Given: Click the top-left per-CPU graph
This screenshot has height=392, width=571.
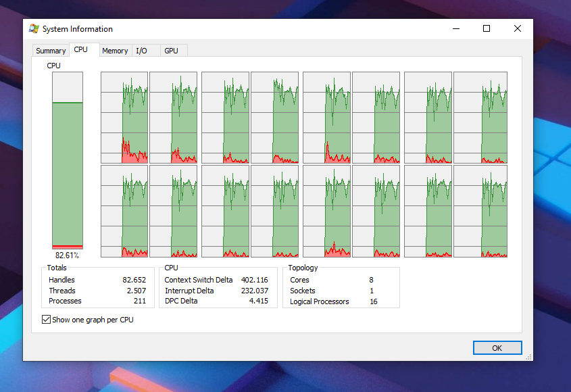Looking at the screenshot, I should pos(124,118).
